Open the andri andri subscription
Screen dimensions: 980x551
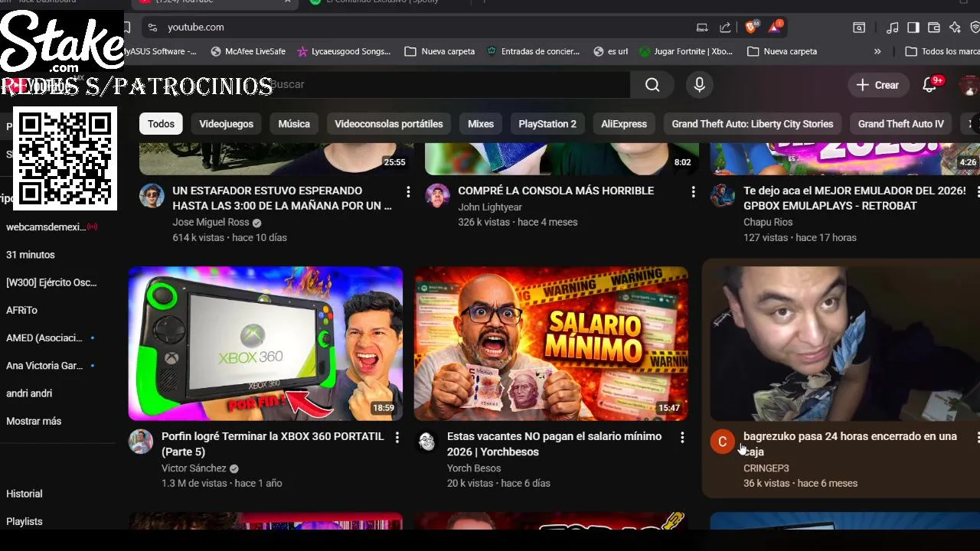tap(29, 393)
